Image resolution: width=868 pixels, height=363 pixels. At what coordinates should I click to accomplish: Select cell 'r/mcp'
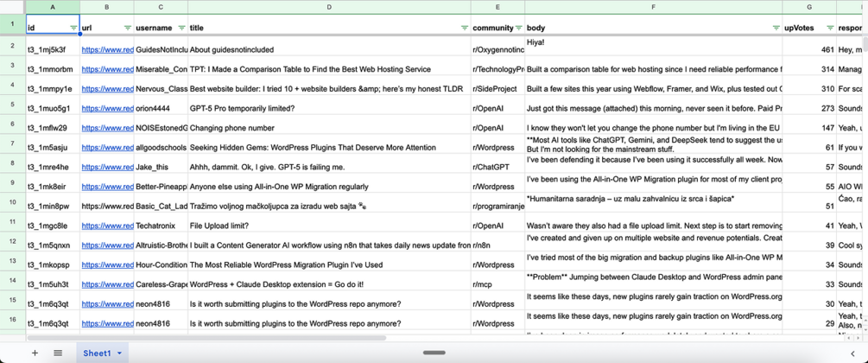[498, 281]
